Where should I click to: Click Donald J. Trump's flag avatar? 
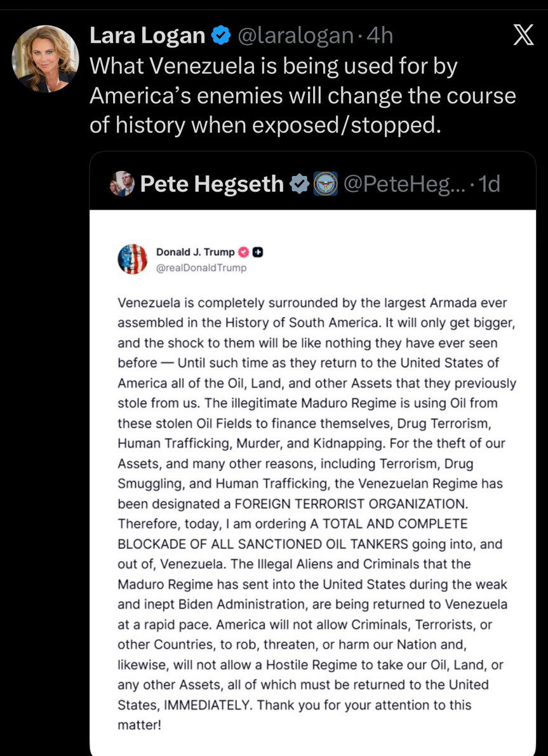coord(133,259)
